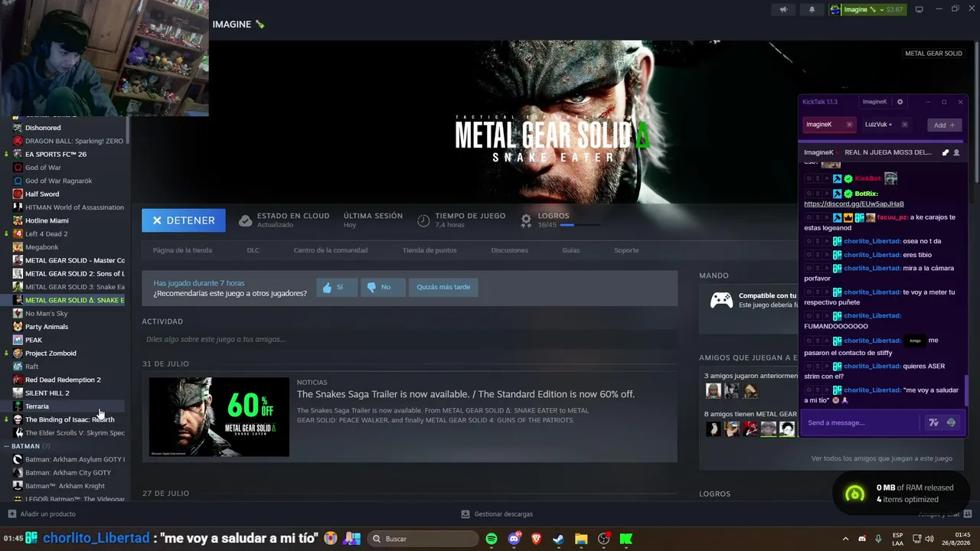Close the LuizVuk chatroom tab in KickTalk
This screenshot has height=551, width=980.
tap(904, 125)
